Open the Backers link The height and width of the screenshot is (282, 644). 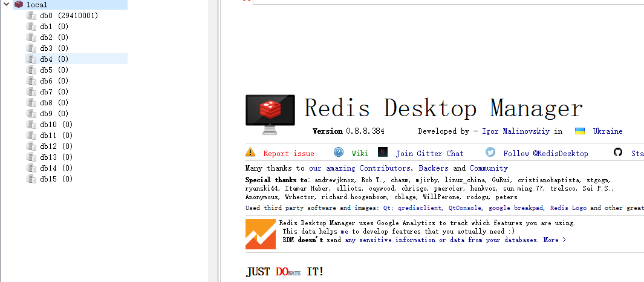point(434,168)
